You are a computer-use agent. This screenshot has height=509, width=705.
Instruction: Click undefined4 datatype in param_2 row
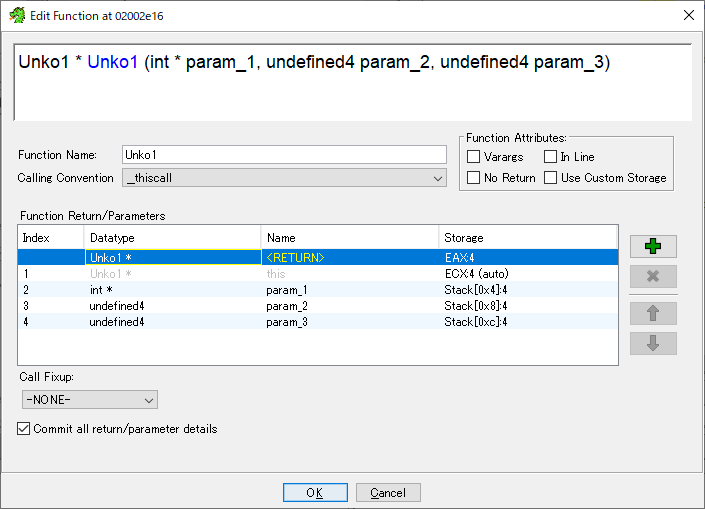click(x=173, y=306)
